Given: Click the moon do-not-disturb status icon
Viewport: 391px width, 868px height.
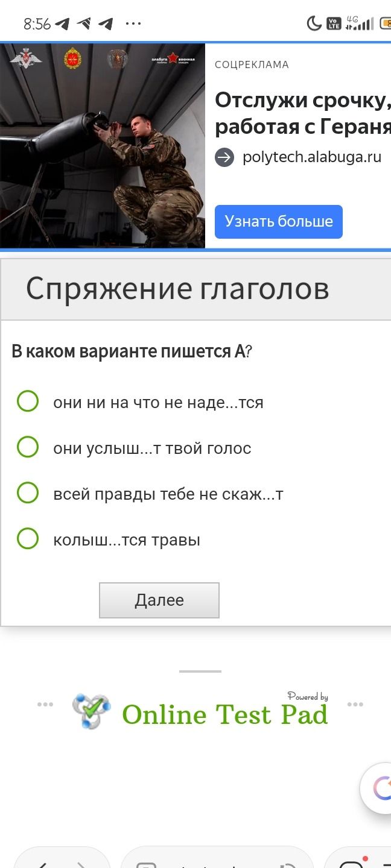Looking at the screenshot, I should [314, 24].
